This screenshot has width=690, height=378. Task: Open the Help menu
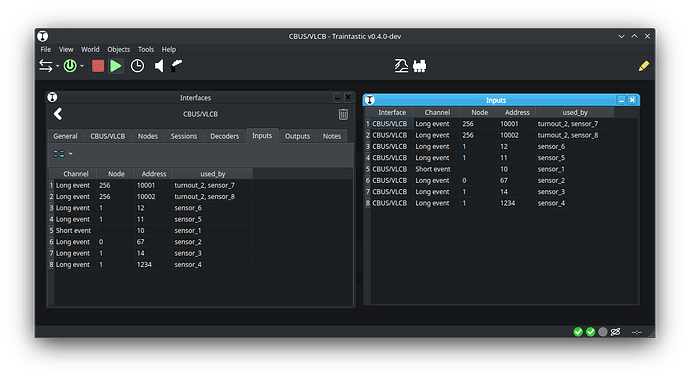pos(169,49)
